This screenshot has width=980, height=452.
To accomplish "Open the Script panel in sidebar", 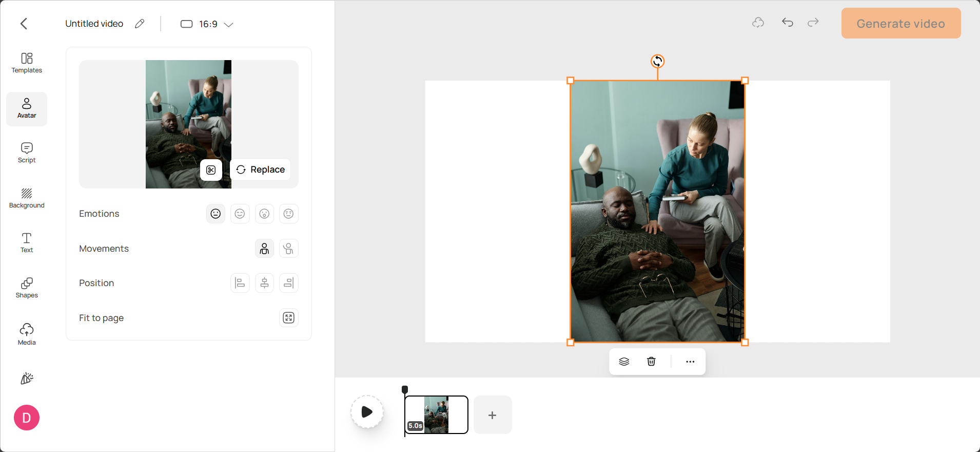I will point(27,153).
